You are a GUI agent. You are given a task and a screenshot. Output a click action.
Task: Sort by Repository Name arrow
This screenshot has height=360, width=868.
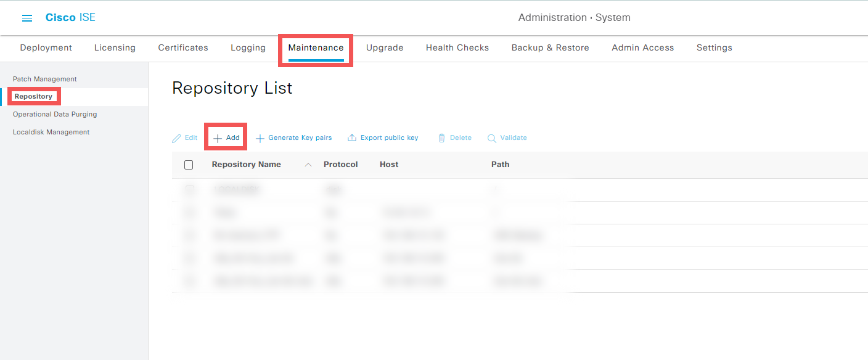[308, 165]
